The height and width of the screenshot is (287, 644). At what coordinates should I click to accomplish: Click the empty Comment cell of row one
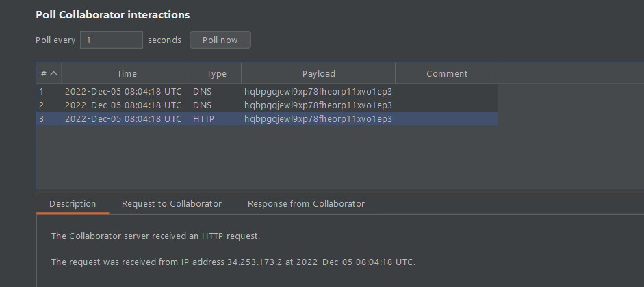[446, 91]
